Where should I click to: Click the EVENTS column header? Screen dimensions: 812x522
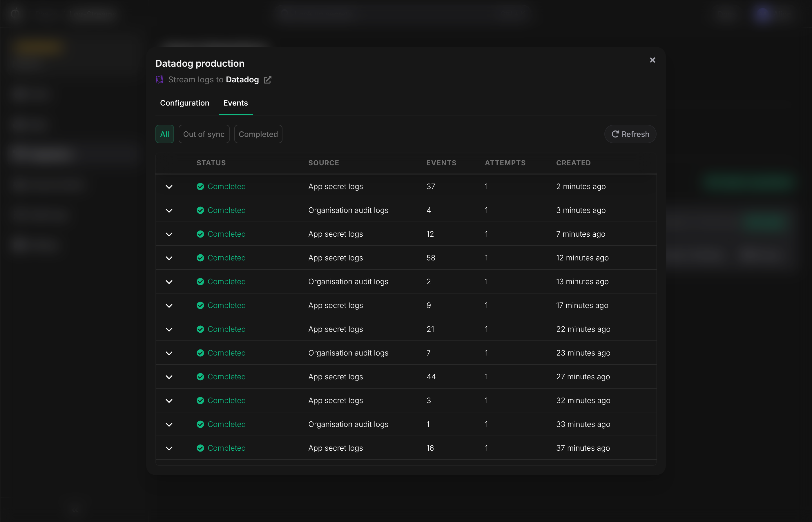tap(441, 163)
